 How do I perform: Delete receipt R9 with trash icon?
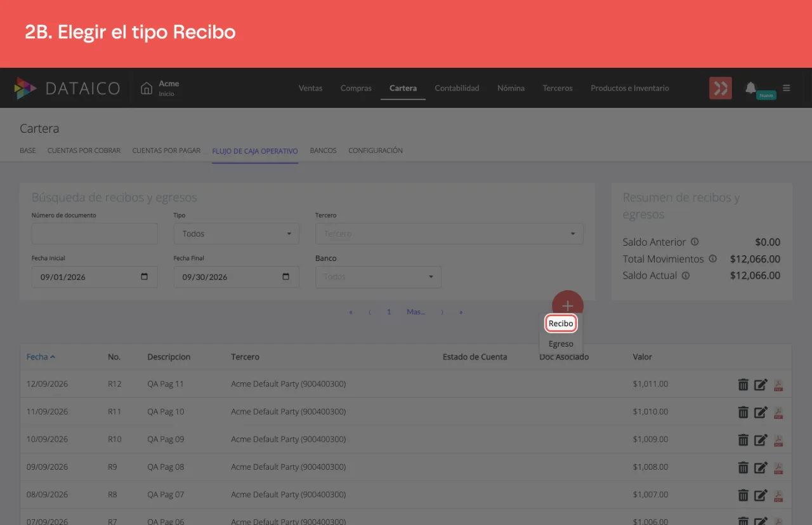tap(743, 467)
